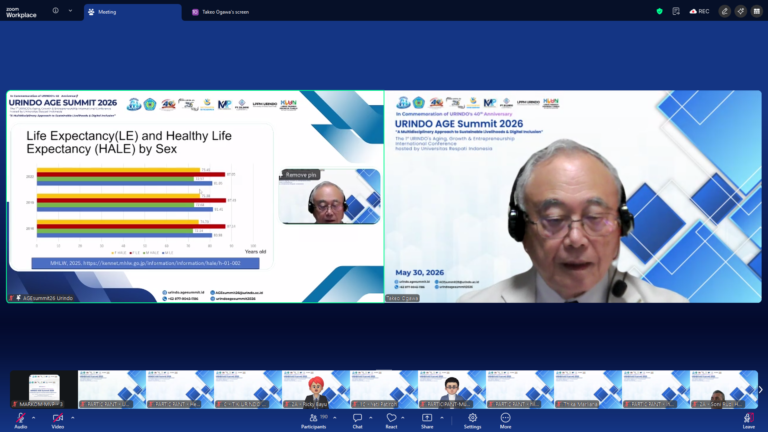Viewport: 768px width, 432px height.
Task: Open the MHLW kennet.mhlw.go.jp source link
Action: (x=145, y=263)
